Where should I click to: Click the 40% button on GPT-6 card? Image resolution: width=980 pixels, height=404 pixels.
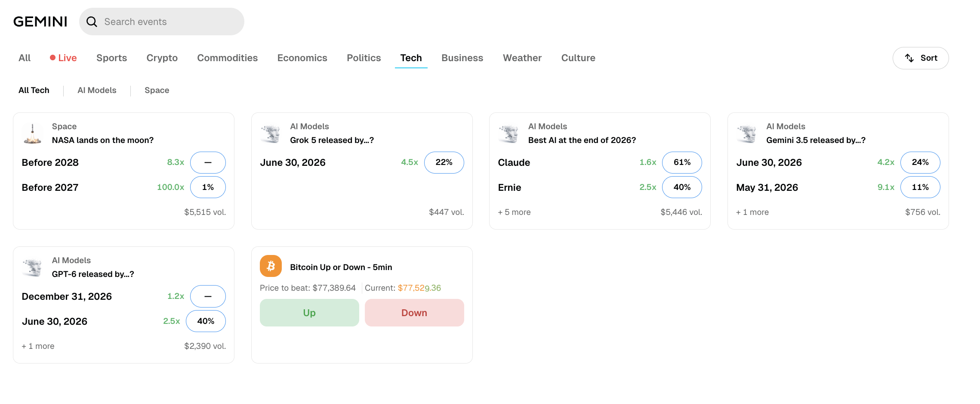(x=206, y=321)
